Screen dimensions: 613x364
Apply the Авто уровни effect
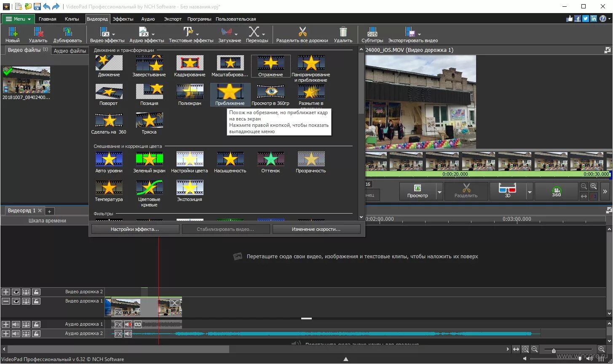click(109, 162)
